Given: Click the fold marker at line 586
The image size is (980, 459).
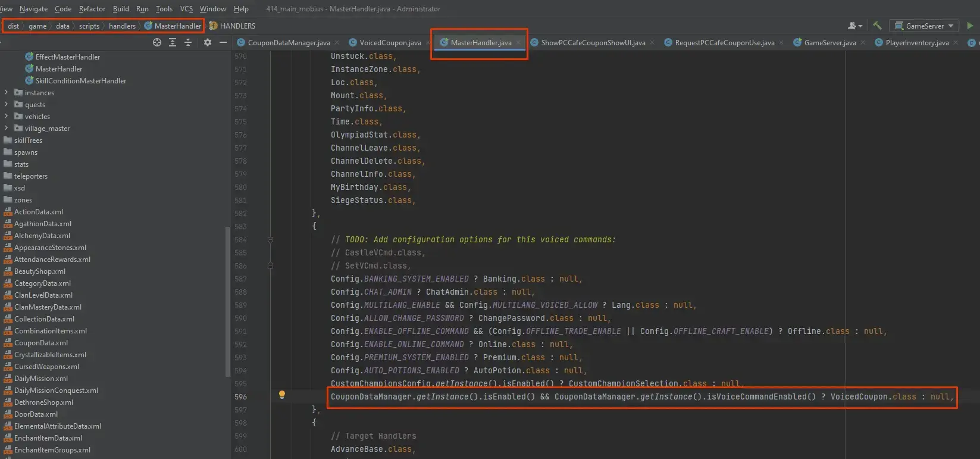Looking at the screenshot, I should (x=270, y=266).
